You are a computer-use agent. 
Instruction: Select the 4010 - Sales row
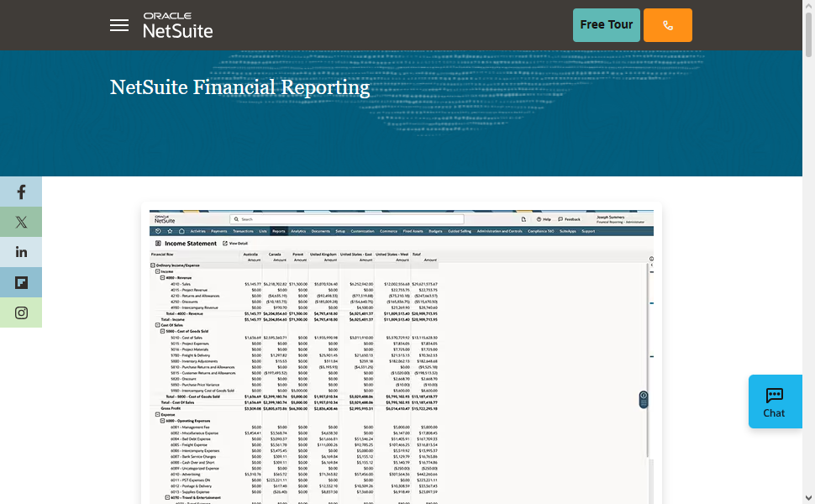[x=294, y=284]
